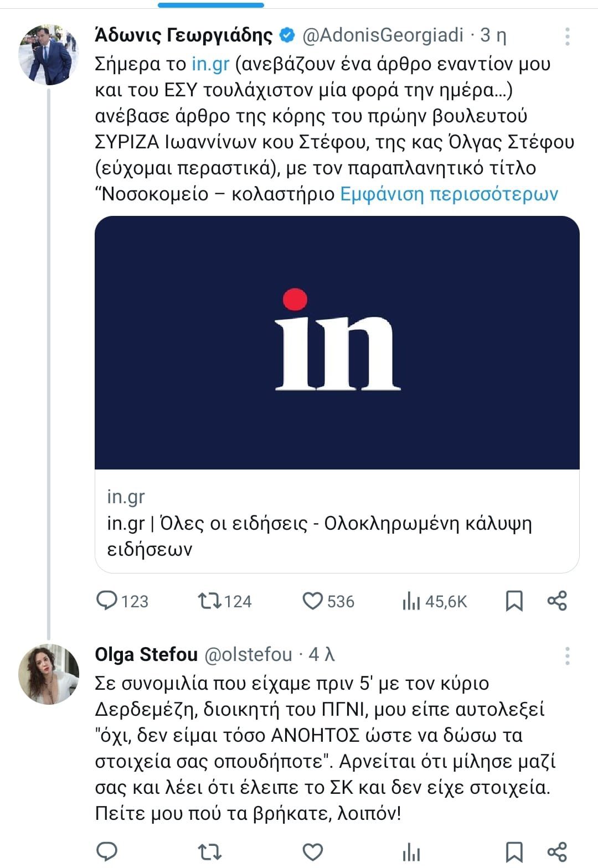
Task: Expand tweet via 'Εμφάνιση περισσότερων'
Action: [449, 194]
